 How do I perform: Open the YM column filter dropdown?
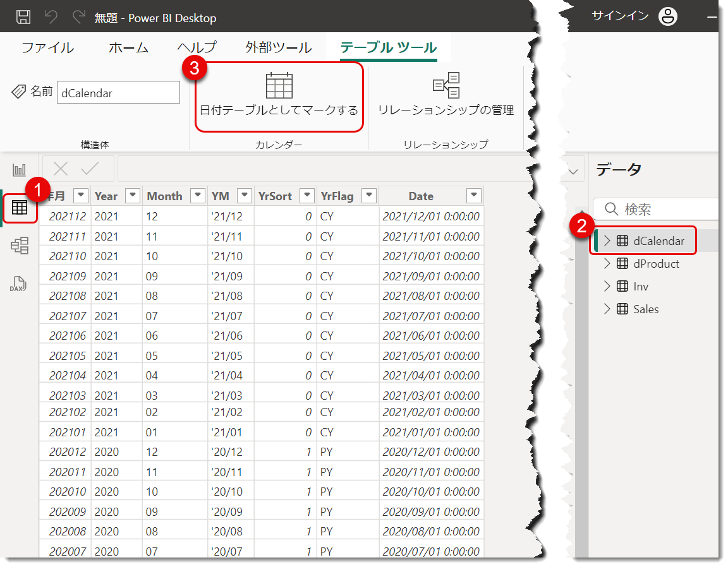click(x=244, y=195)
